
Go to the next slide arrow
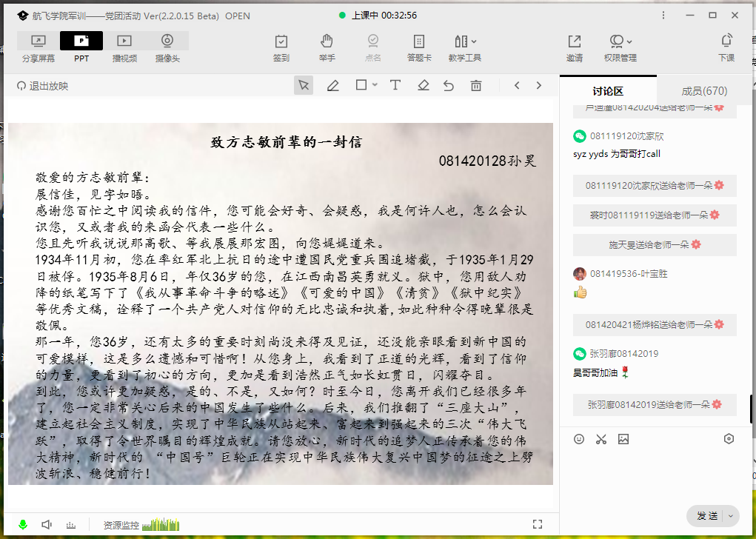539,86
